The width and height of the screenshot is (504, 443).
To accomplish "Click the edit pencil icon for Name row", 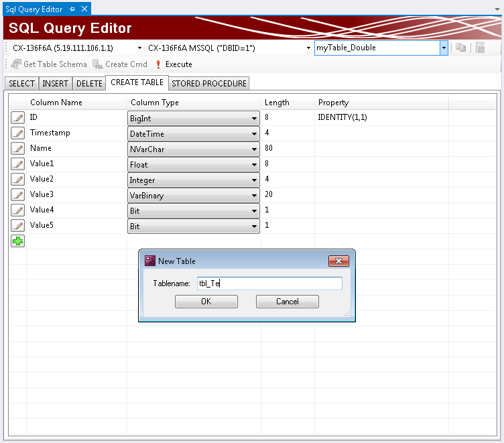I will (x=17, y=149).
